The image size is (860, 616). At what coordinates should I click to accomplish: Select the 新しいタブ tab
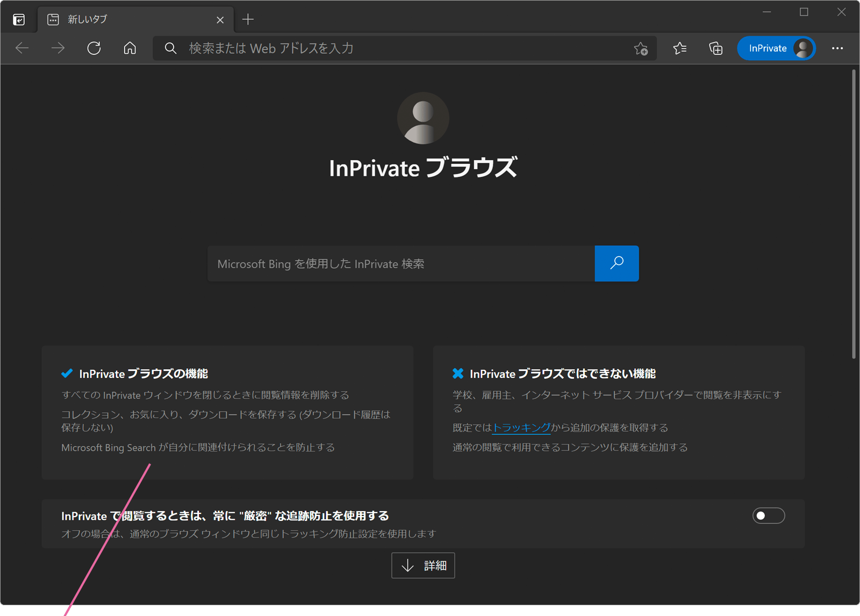coord(135,20)
